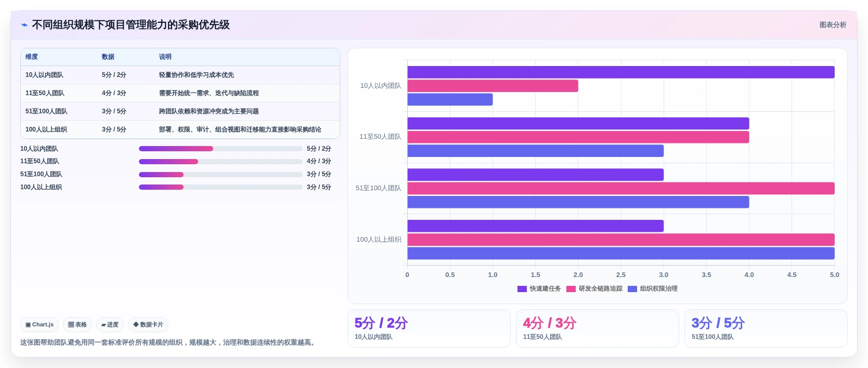Click the blue 组织权限治理 bar for 11至50人团队

pos(535,151)
